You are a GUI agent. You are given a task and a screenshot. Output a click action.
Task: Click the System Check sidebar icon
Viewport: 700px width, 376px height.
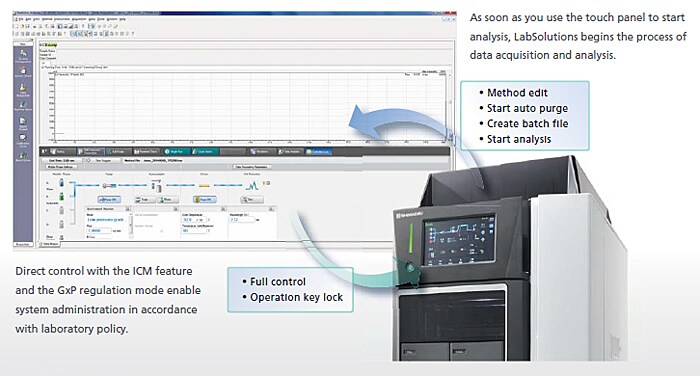point(23,72)
